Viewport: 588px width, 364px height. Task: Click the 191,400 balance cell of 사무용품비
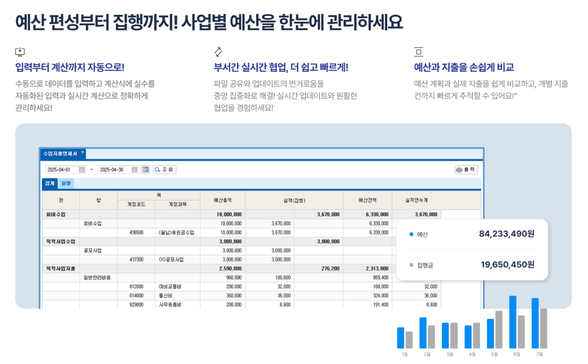[367, 305]
